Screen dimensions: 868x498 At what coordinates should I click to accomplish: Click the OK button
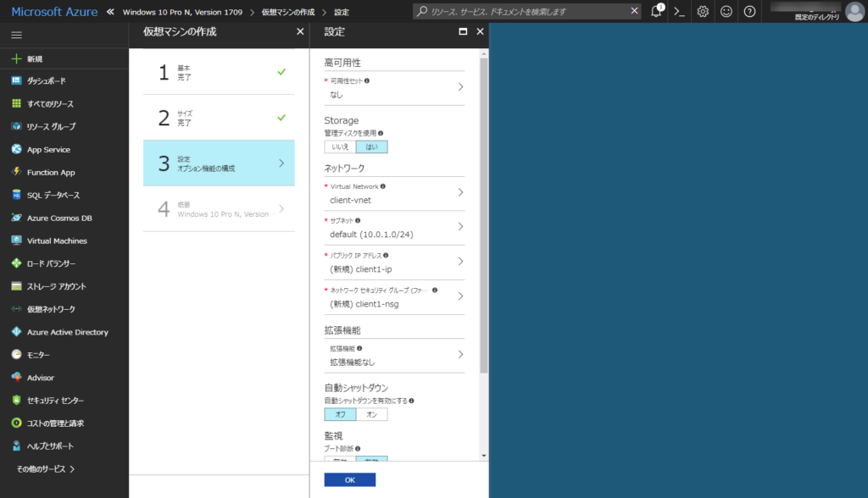[350, 479]
